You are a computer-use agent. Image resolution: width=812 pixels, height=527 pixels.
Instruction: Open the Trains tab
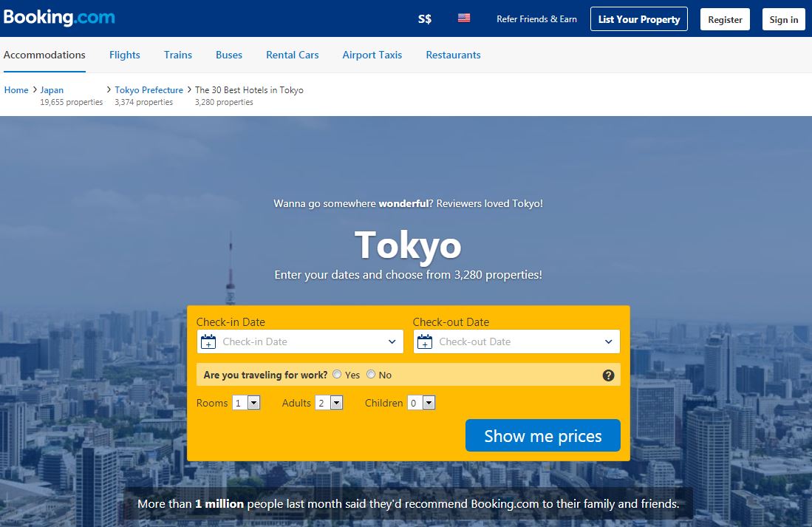click(x=178, y=55)
